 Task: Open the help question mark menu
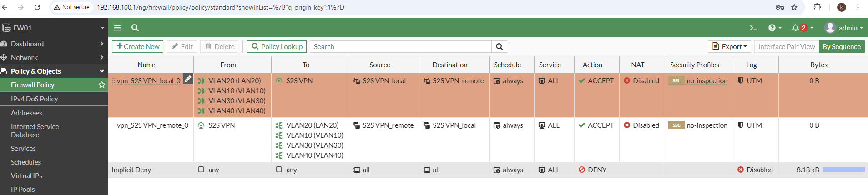point(775,28)
